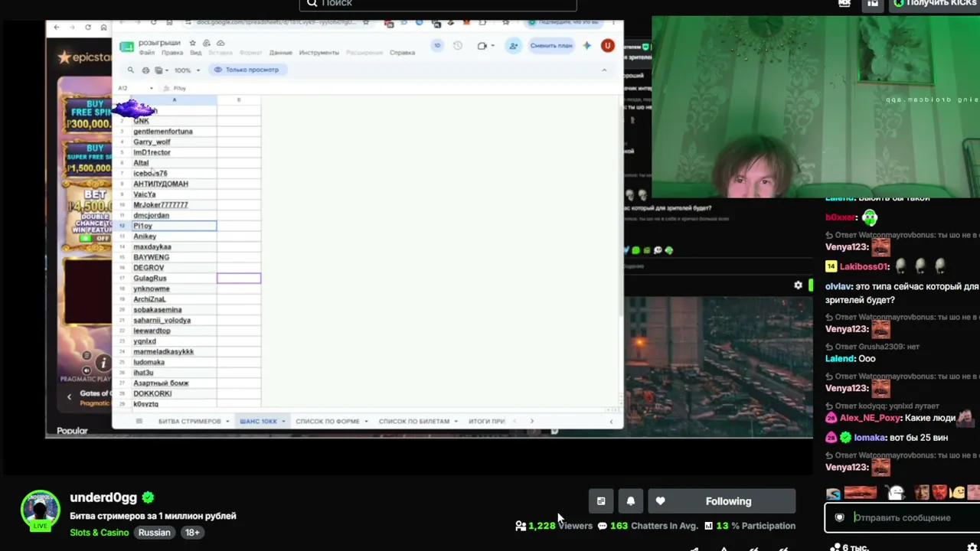This screenshot has height=551, width=980.
Task: Switch to the СПИСОК ПО ФОРМЕ sheet tab
Action: [327, 422]
